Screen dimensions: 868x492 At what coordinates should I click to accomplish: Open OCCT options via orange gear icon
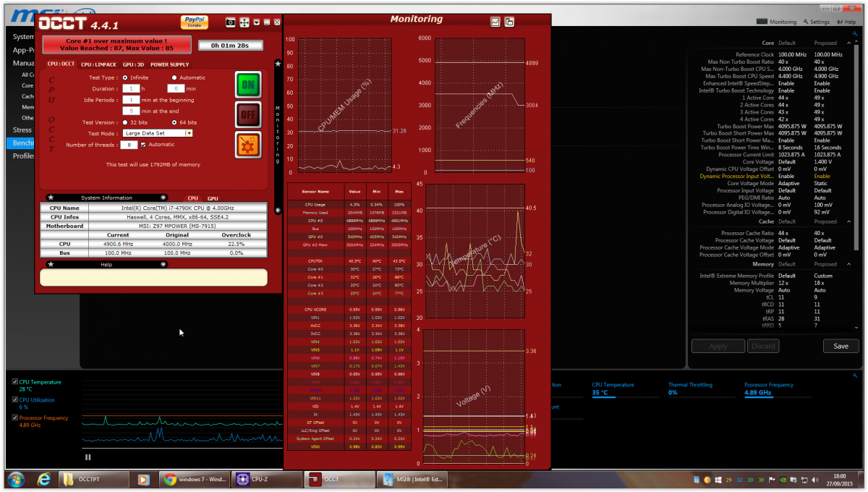pyautogui.click(x=248, y=145)
